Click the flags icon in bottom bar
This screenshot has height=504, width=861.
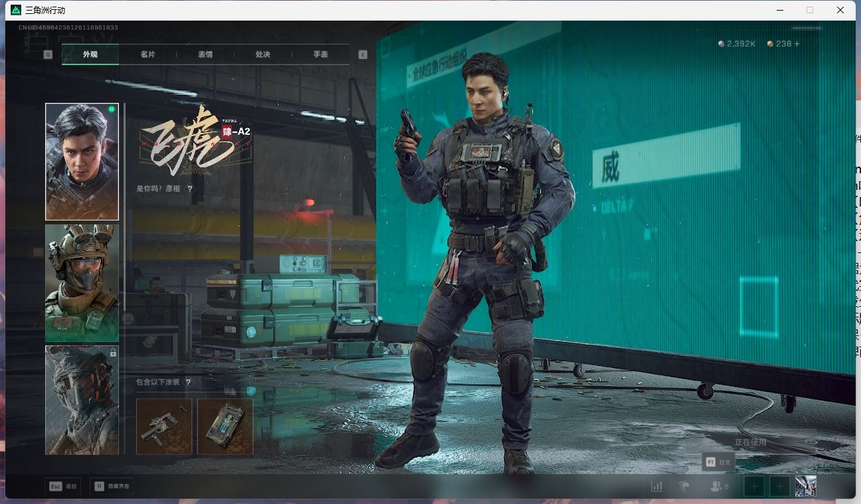[x=684, y=486]
